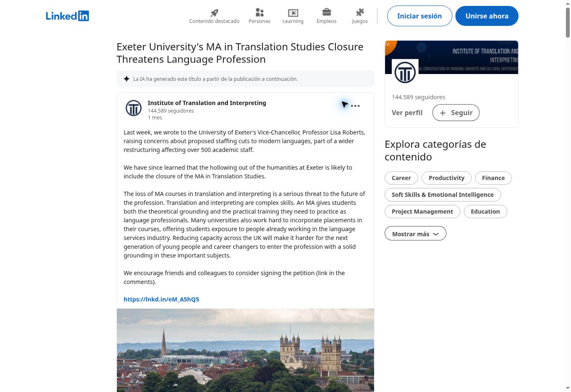Screen dimensions: 571x392
Task: Click 'Explora categorías de contenido' heading
Action: point(435,150)
